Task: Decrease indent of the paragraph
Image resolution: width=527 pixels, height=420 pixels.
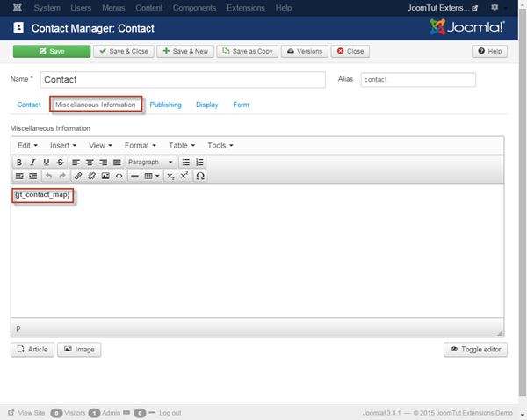Action: pyautogui.click(x=19, y=177)
